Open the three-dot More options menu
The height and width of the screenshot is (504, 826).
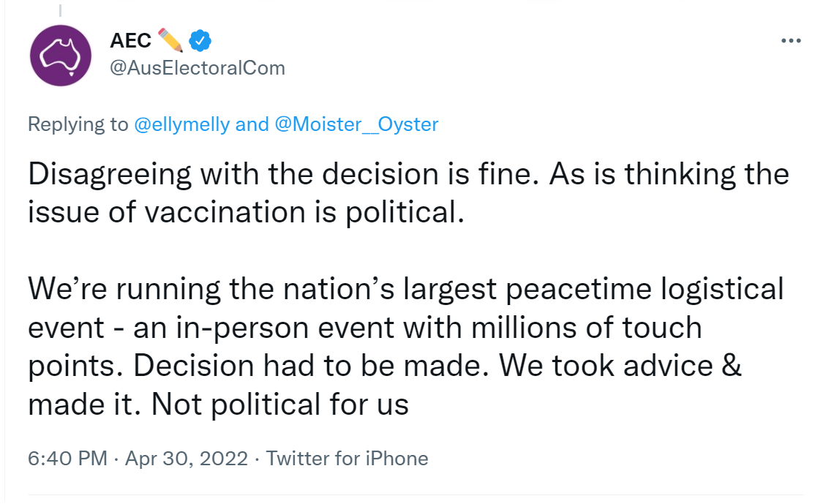791,41
